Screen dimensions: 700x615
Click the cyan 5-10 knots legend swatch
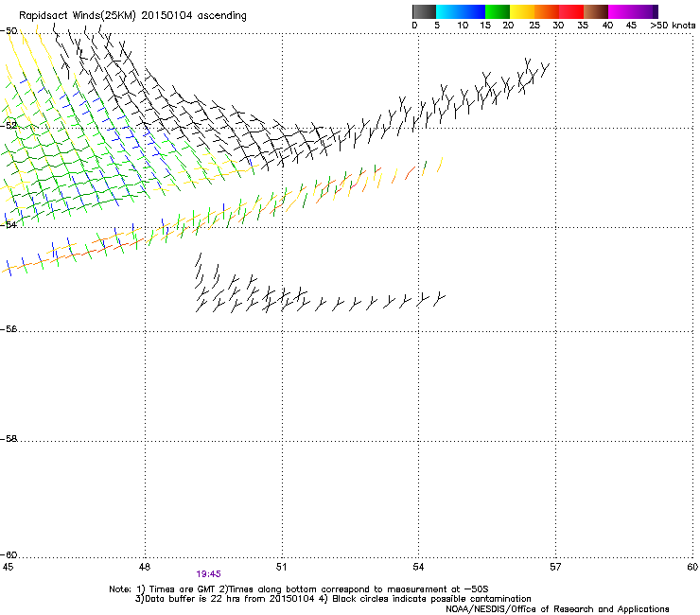448,11
